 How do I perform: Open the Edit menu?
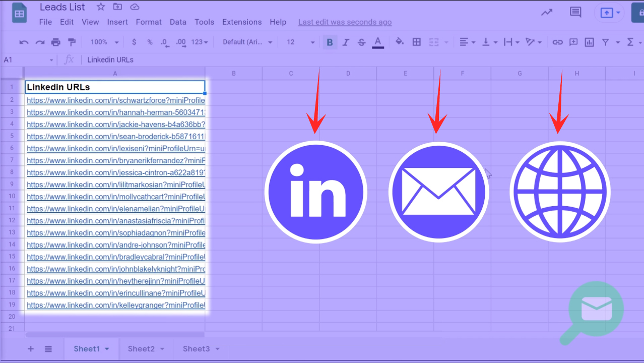67,22
